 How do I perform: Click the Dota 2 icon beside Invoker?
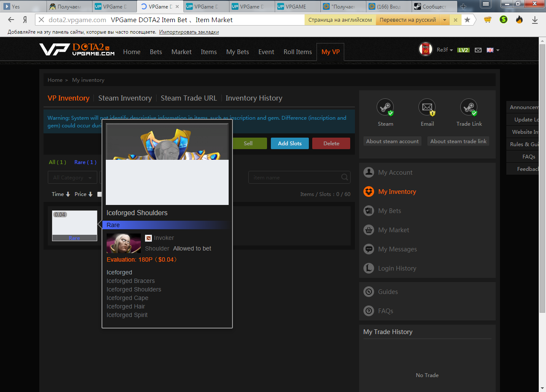pyautogui.click(x=148, y=238)
